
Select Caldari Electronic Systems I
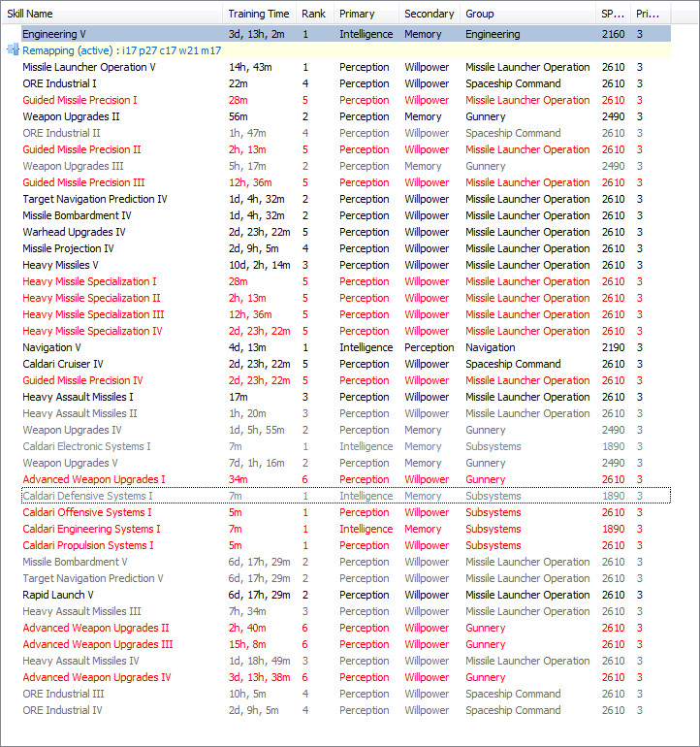tap(346, 446)
